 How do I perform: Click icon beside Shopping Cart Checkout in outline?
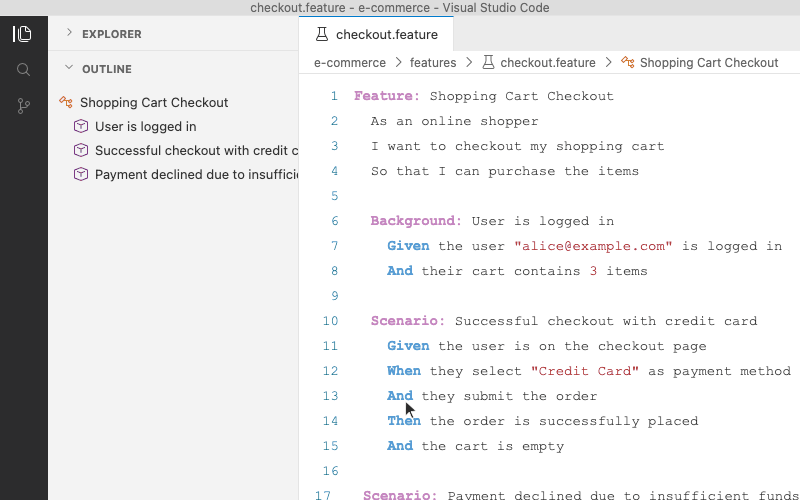66,102
